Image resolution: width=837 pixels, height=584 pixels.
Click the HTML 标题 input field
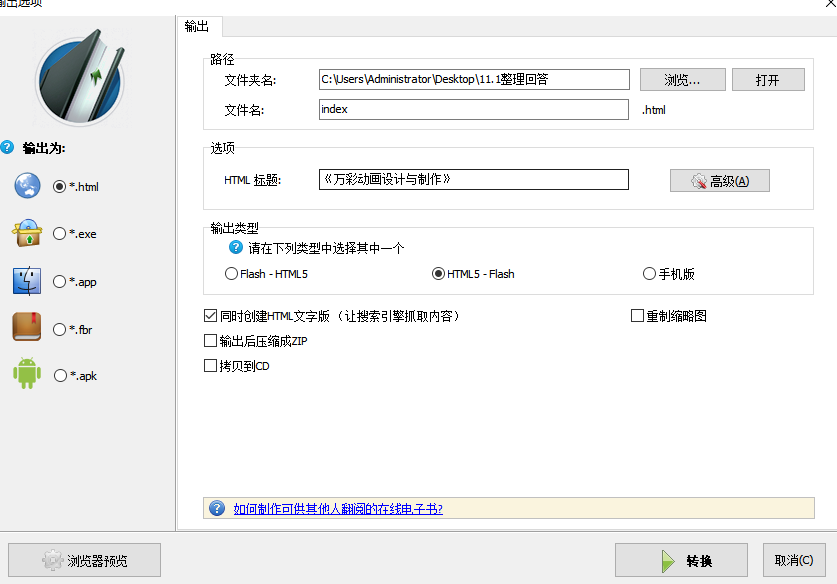pyautogui.click(x=473, y=179)
